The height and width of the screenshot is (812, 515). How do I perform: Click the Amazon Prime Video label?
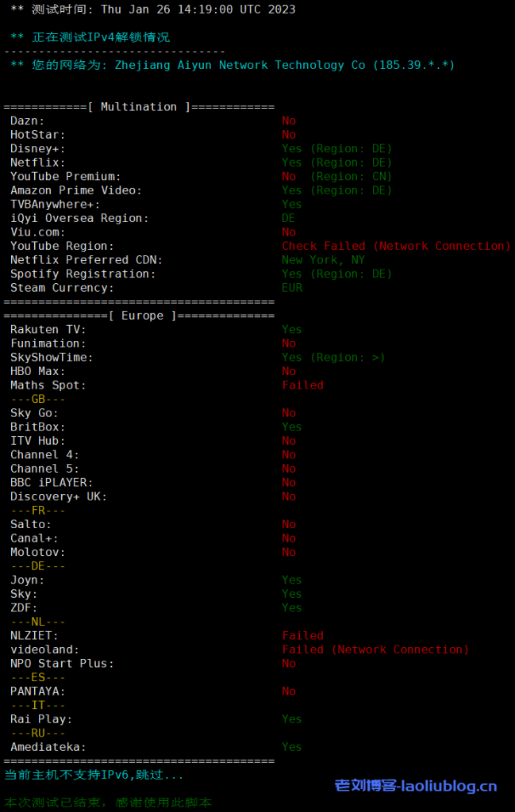click(76, 190)
